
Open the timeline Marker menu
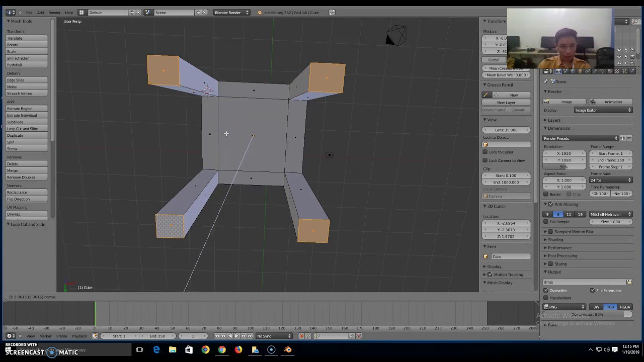(45, 336)
